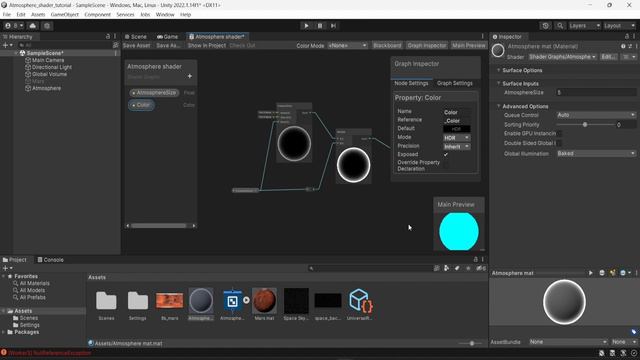Open the AssetBundle None dropdown
Viewport: 640px width, 360px height.
pos(568,342)
